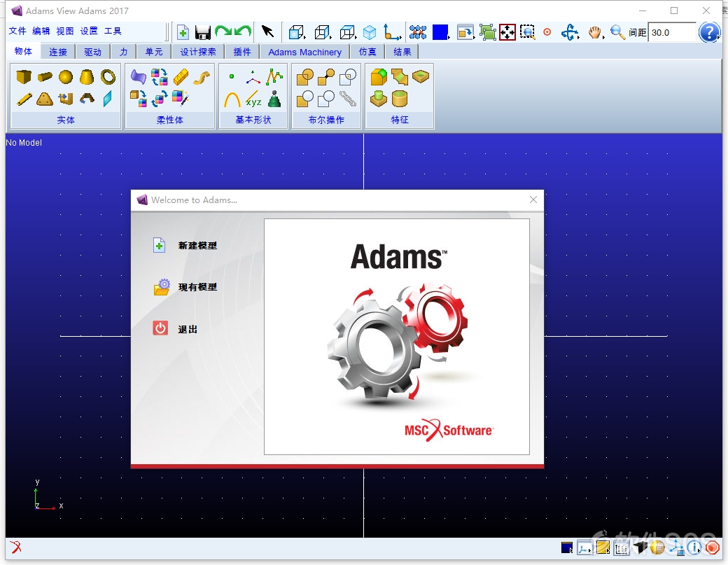
Task: Toggle the working grid in the status bar
Action: pos(621,548)
